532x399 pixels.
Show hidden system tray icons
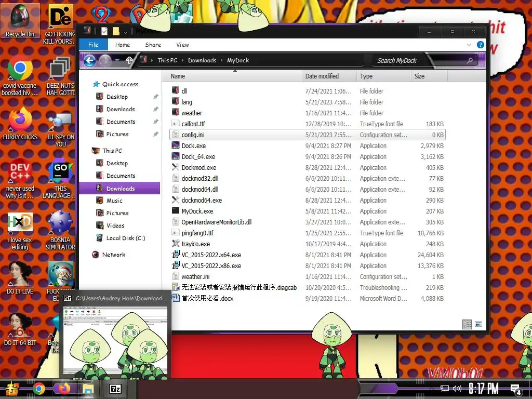pyautogui.click(x=432, y=389)
